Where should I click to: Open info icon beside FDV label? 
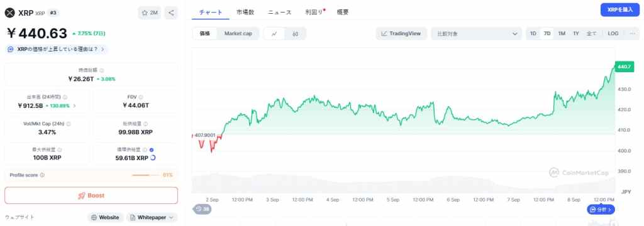[141, 97]
